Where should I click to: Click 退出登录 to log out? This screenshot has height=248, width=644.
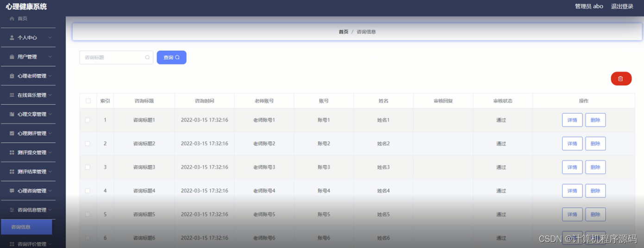pos(622,6)
